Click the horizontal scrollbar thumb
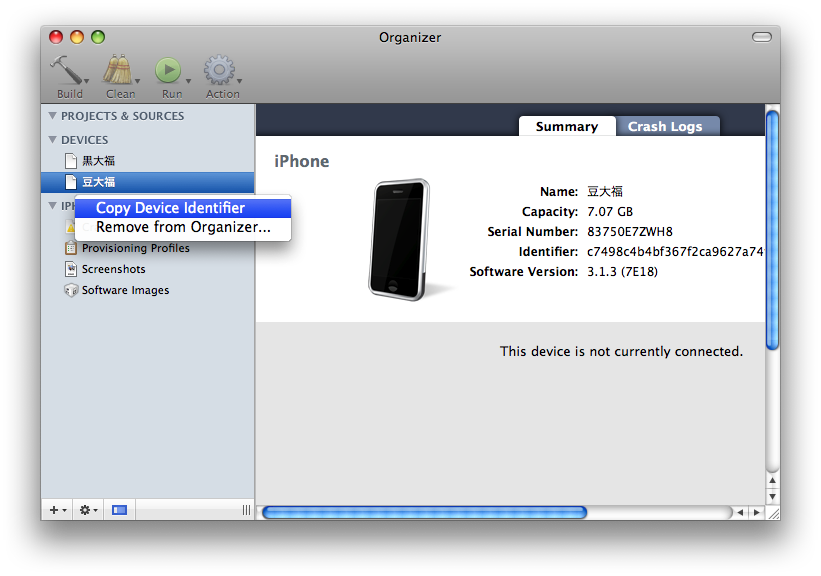821x576 pixels. pos(423,512)
